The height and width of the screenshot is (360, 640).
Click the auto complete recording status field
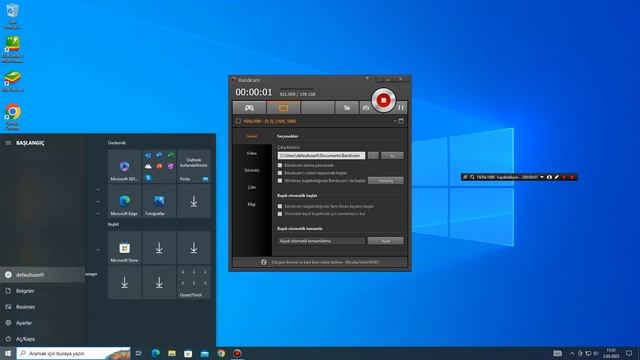tap(321, 241)
